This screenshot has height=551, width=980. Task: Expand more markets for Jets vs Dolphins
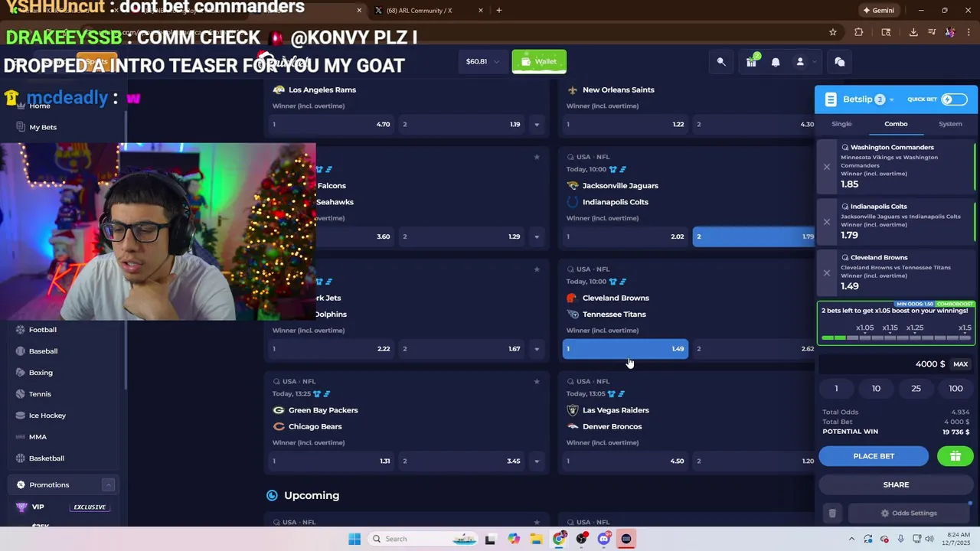click(537, 349)
